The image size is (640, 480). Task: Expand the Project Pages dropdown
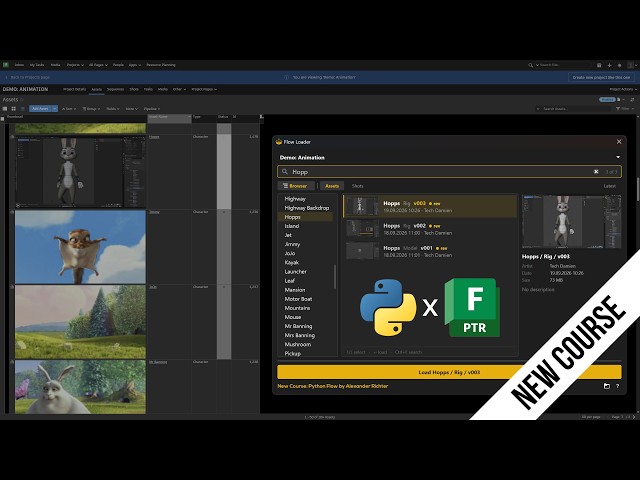click(x=204, y=89)
